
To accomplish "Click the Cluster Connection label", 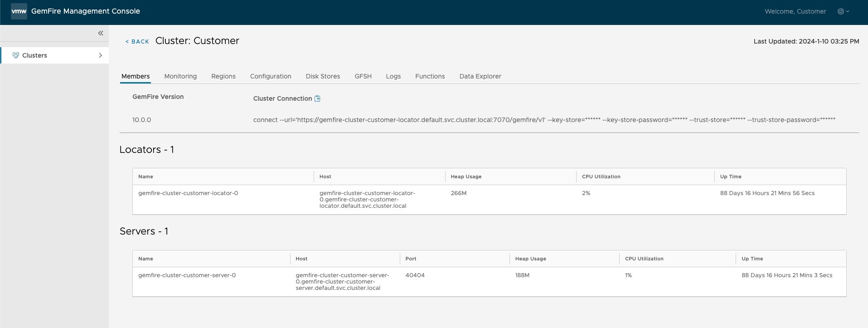I will (x=282, y=98).
